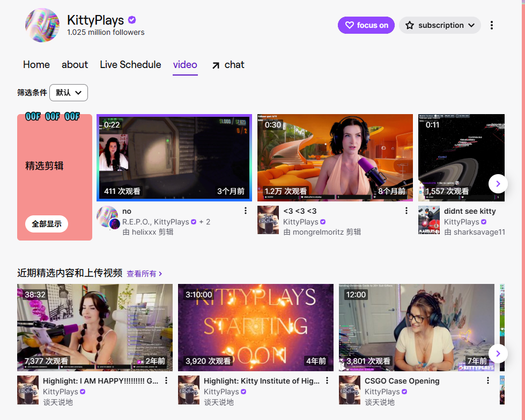
Task: Open the "didnt see kitty" clip title
Action: [470, 211]
